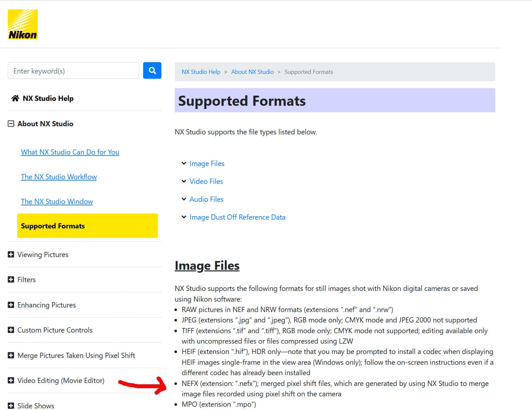The image size is (532, 410).
Task: Collapse the About NX Studio section
Action: [11, 124]
